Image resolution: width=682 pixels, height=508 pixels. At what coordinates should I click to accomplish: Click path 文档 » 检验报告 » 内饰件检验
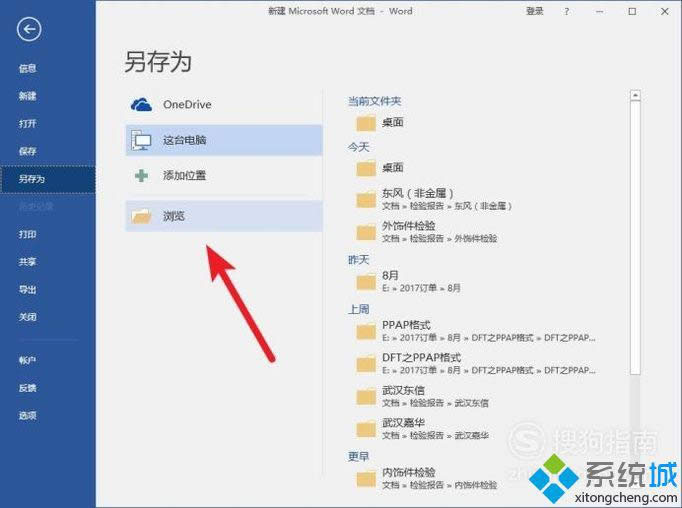(x=439, y=485)
